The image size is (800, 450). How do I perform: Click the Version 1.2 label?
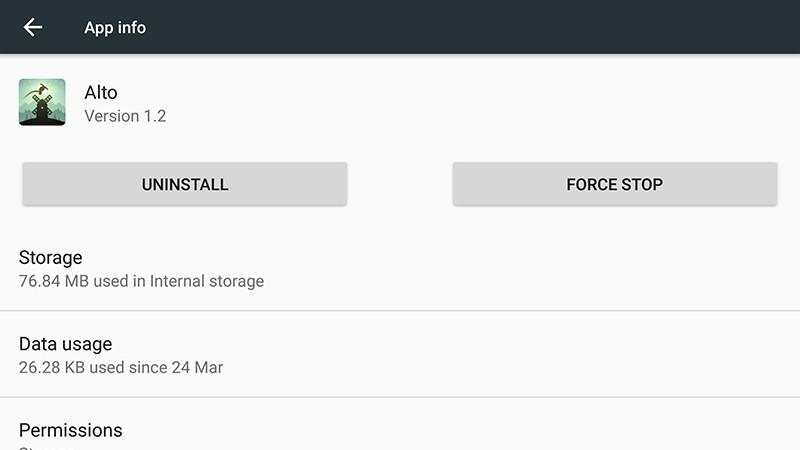(x=125, y=116)
